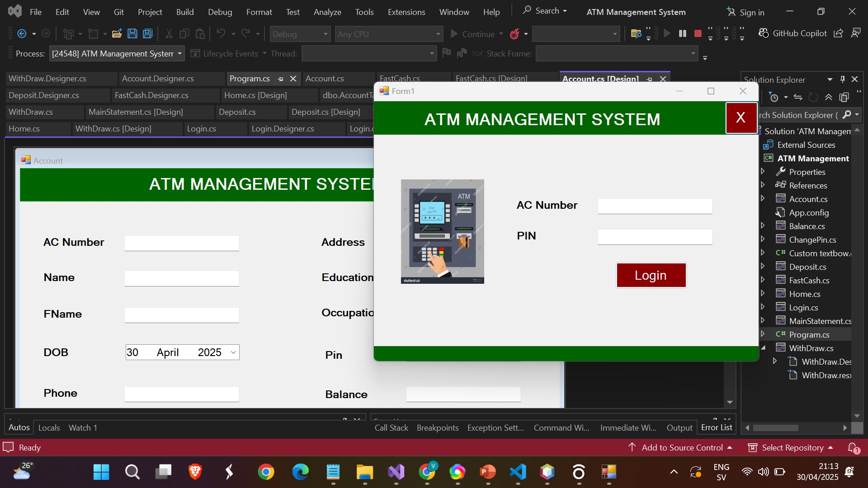868x488 pixels.
Task: Toggle the Pending Changes Filter in Solution Explorer
Action: [x=774, y=97]
